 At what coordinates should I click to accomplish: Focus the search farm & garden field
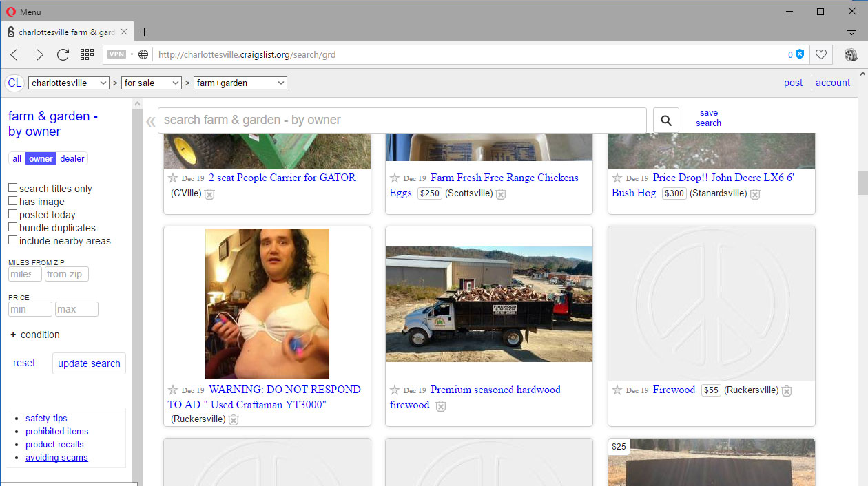pyautogui.click(x=402, y=120)
